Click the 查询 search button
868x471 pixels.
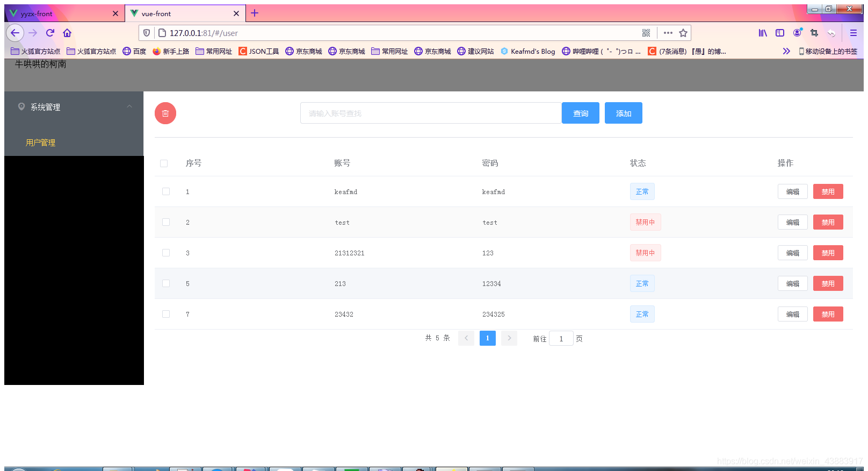click(581, 113)
